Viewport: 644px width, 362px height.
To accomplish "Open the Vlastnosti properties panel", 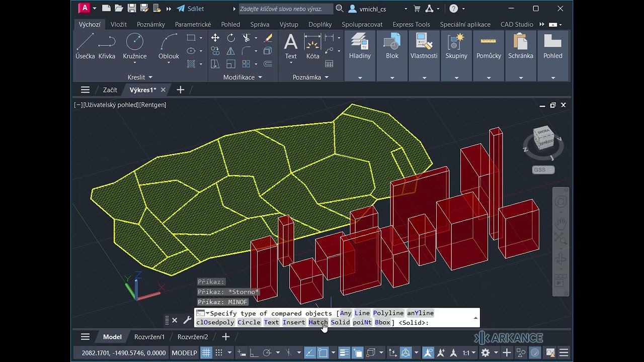I will point(424,47).
